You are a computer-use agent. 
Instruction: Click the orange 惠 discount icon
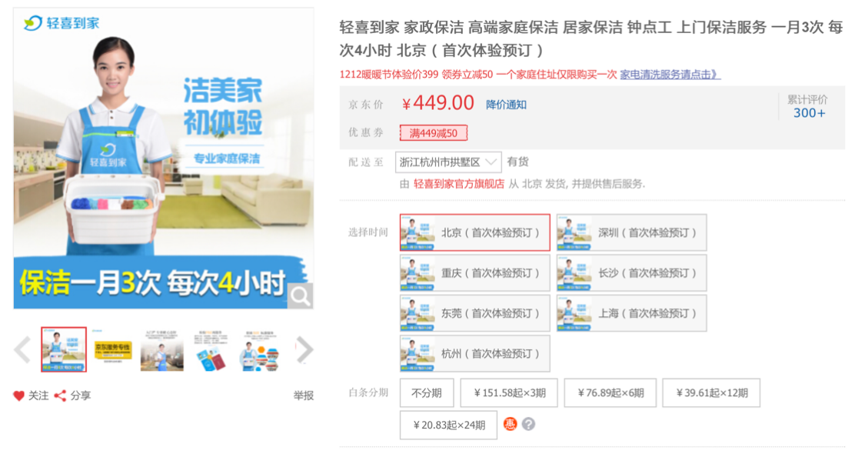(510, 424)
